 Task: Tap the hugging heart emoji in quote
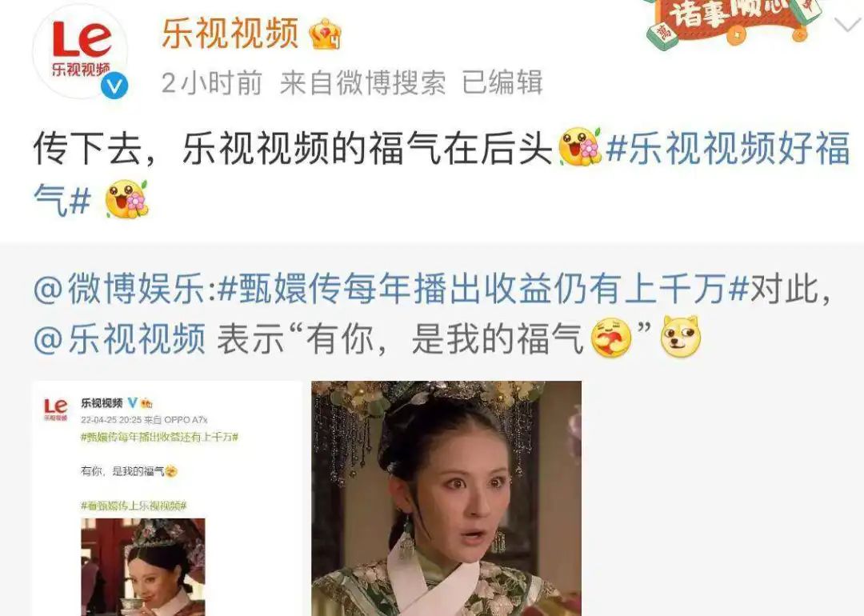click(x=611, y=338)
